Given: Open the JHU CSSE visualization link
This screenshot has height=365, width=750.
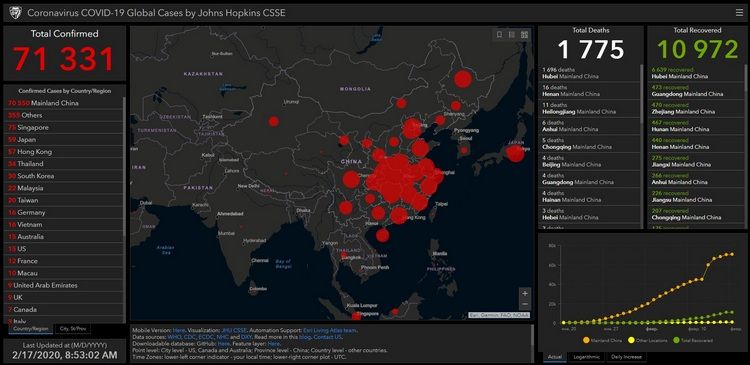Looking at the screenshot, I should [232, 330].
